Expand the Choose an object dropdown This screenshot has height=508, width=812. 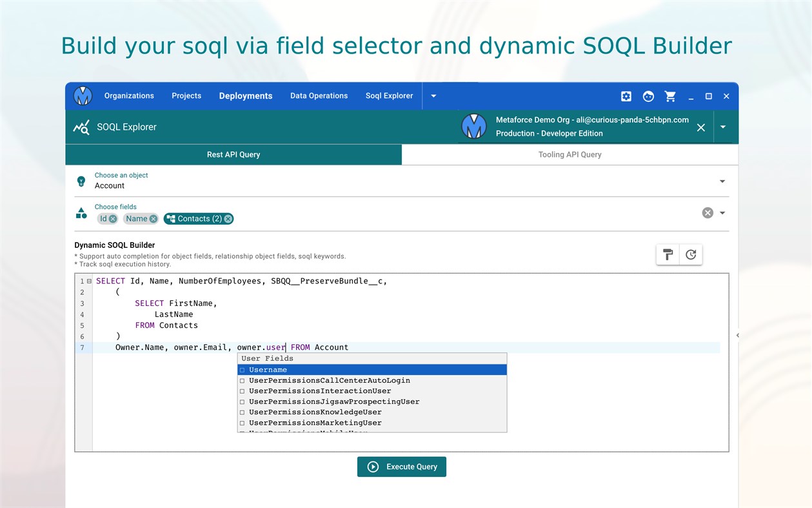[722, 181]
